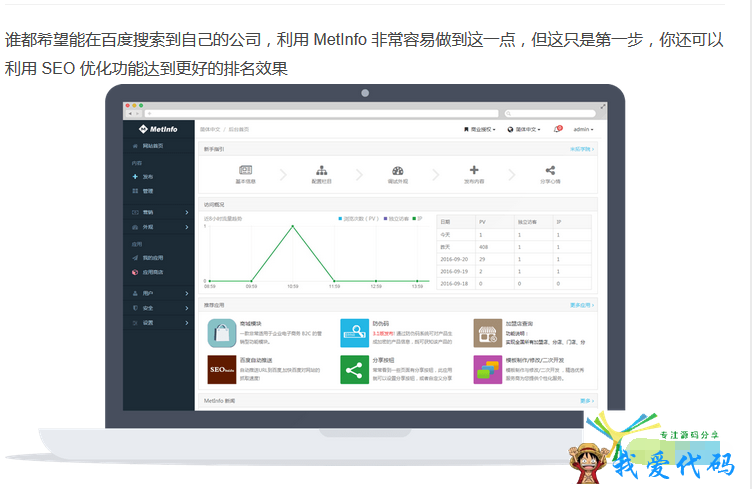Click the 百度自动推送 app title
The width and height of the screenshot is (752, 489).
[x=256, y=360]
